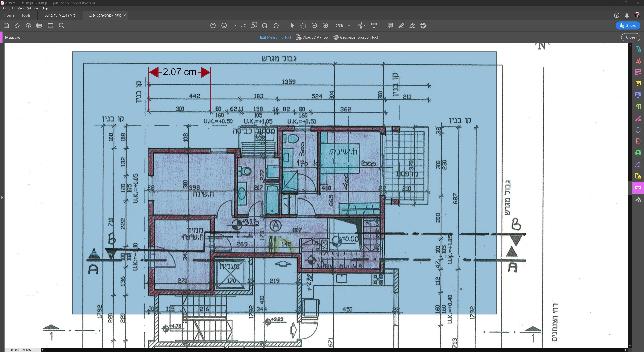Screen dimensions: 644x352
Task: Open the Highlight text tool
Action: click(x=401, y=25)
